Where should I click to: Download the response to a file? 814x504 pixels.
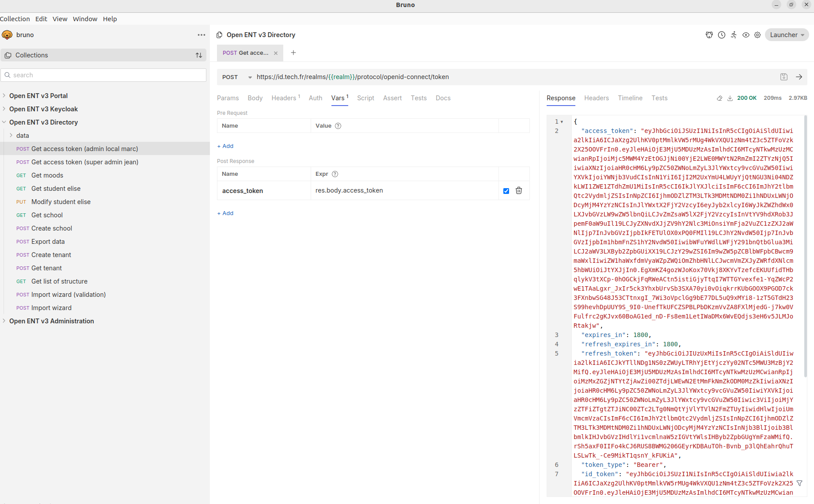tap(730, 98)
